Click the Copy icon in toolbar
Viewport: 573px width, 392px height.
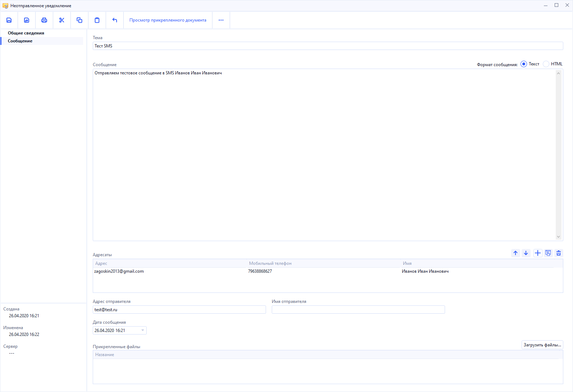(79, 20)
